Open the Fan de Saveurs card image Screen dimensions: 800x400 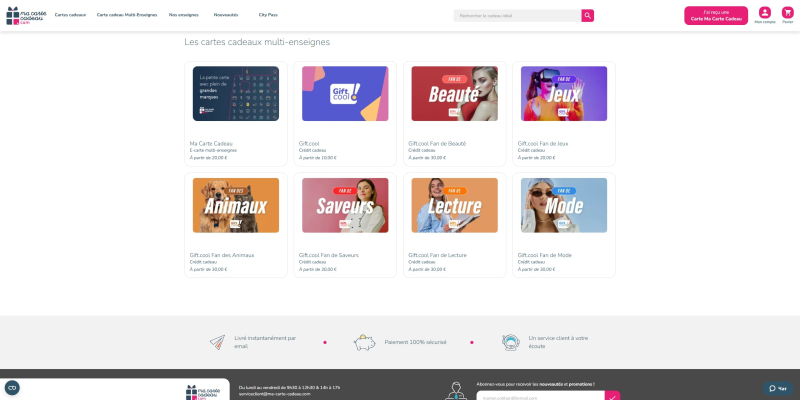[x=345, y=205]
